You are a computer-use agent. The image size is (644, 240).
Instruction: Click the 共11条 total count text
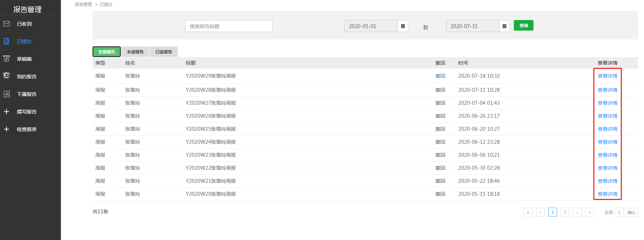(100, 212)
